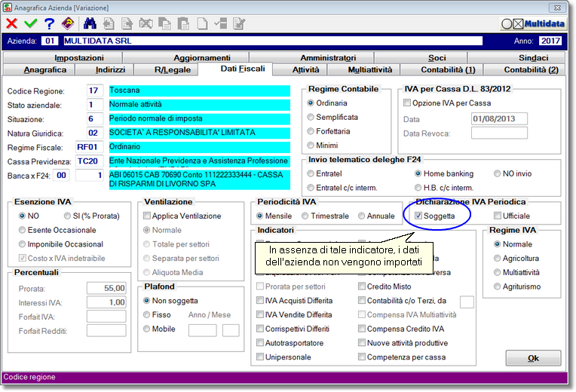Click the Anno 2017 field

tap(550, 41)
